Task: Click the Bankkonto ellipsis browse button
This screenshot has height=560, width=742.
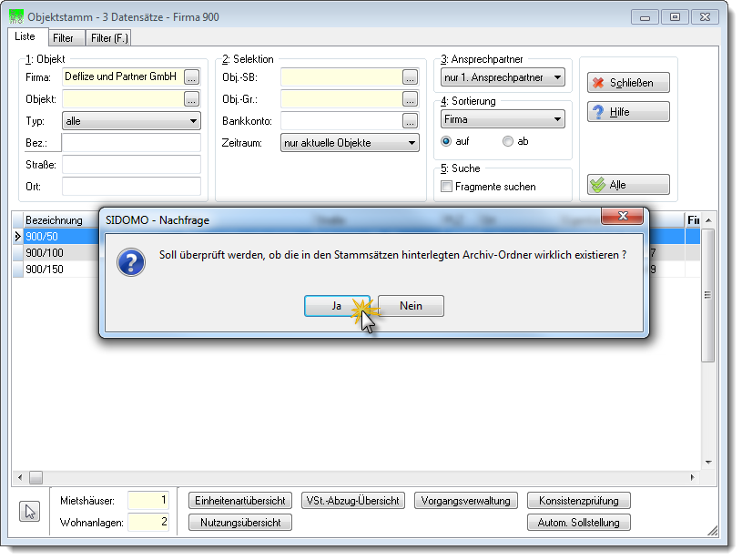Action: (x=411, y=121)
